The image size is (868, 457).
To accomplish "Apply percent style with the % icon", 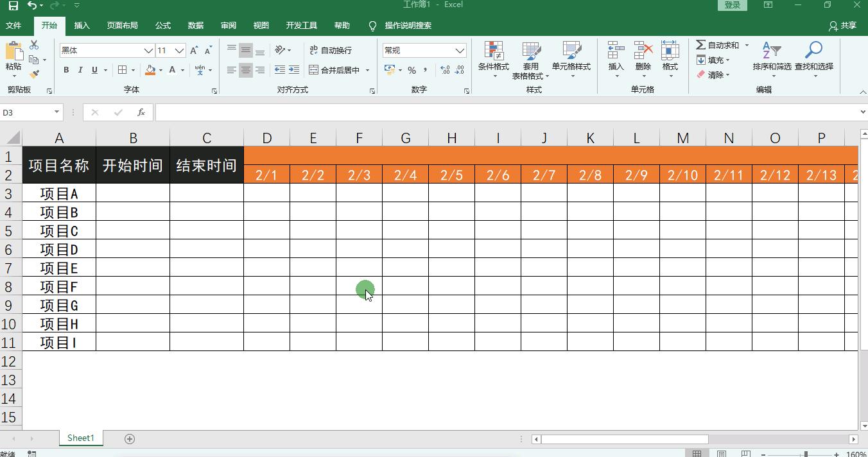I will click(x=412, y=71).
